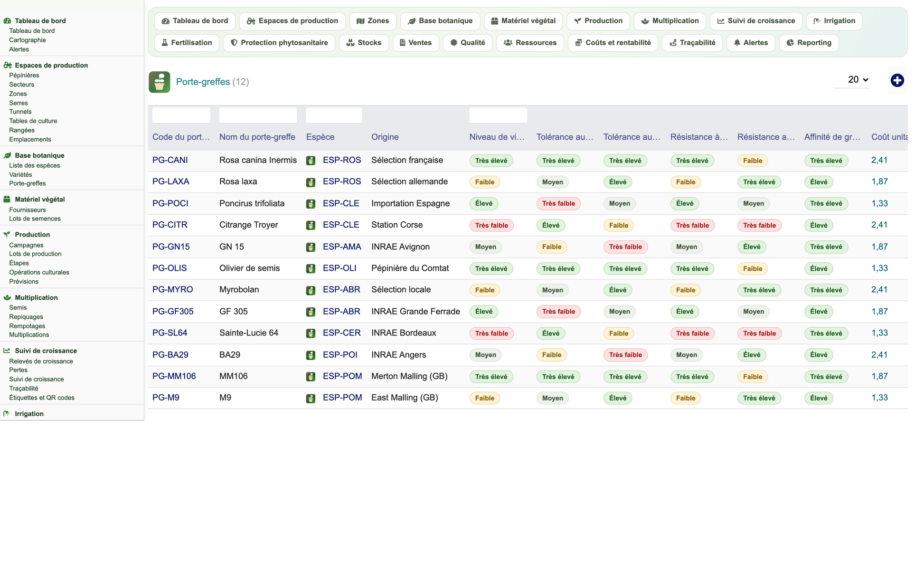Switch to Base botanique tab
The image size is (924, 572).
point(440,21)
